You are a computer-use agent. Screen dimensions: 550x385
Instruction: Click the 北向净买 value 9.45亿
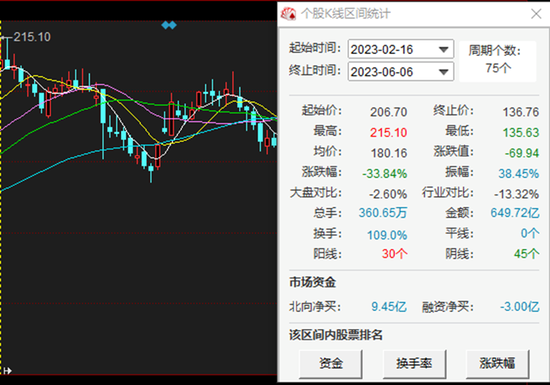(389, 307)
